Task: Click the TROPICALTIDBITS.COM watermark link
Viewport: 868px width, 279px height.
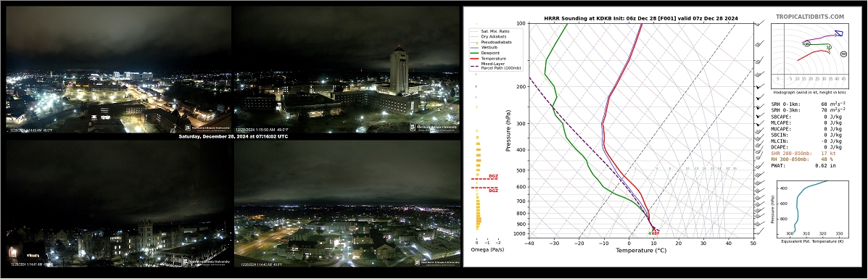Action: pyautogui.click(x=817, y=17)
